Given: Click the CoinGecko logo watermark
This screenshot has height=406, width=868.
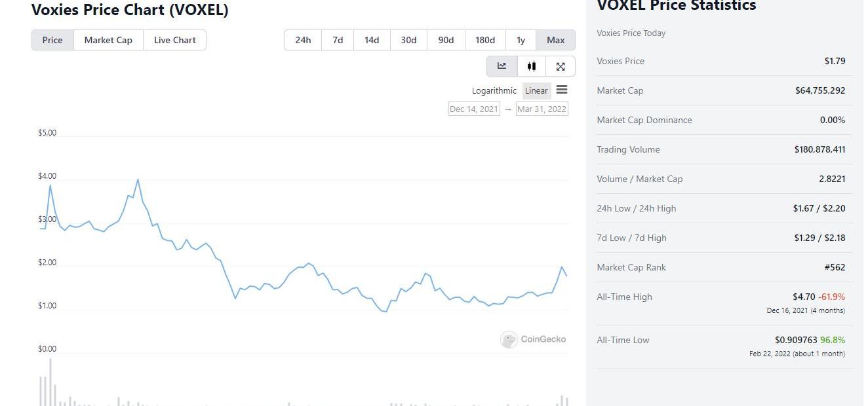Looking at the screenshot, I should [533, 339].
